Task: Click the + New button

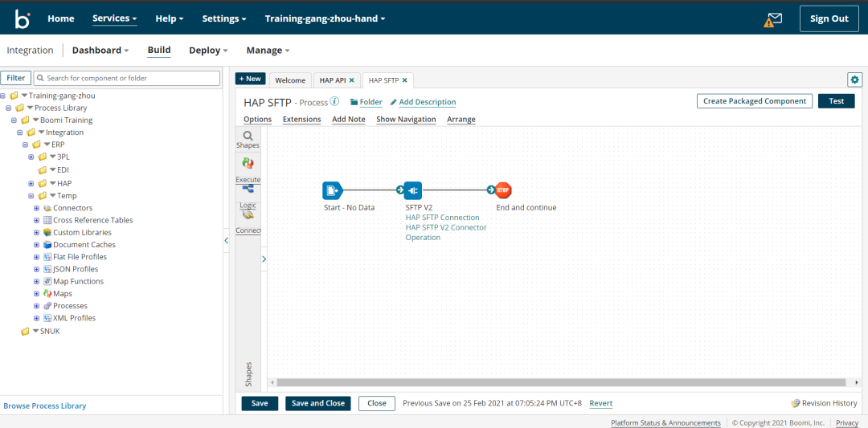Action: tap(250, 79)
